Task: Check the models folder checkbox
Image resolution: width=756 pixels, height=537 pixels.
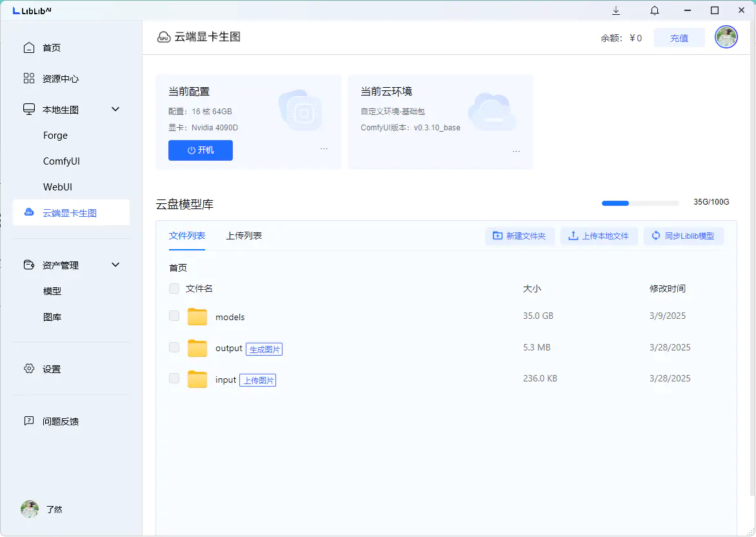Action: 174,316
